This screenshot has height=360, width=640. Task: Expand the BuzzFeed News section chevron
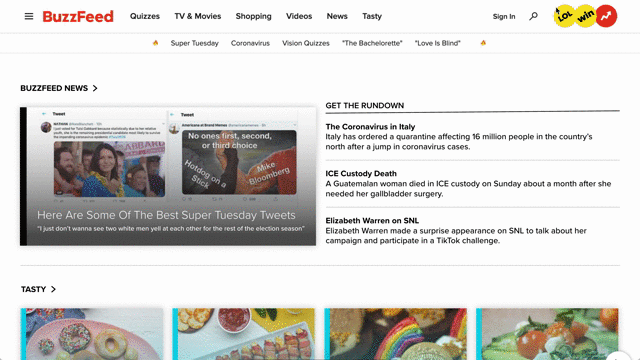pos(95,88)
